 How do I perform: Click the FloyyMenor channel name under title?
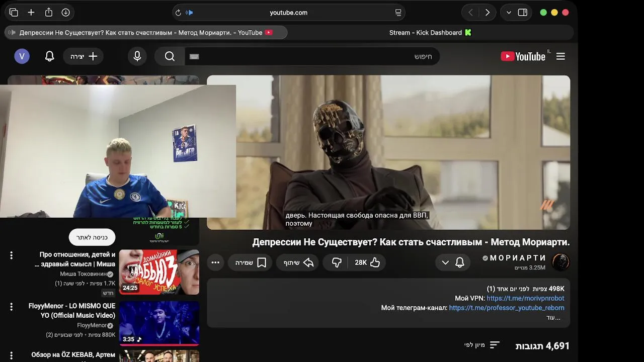click(92, 325)
